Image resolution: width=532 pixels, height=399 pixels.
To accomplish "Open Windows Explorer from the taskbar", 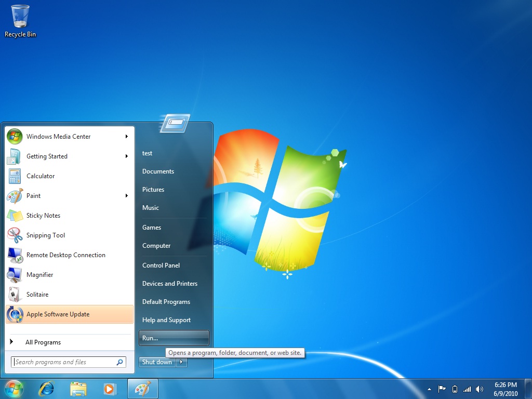I will tap(78, 389).
